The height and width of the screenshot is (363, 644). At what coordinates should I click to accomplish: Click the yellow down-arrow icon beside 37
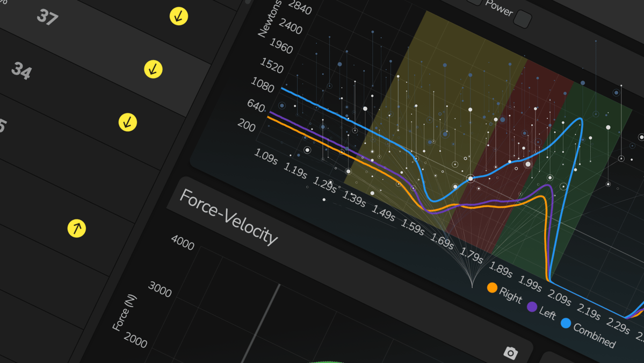point(179,16)
